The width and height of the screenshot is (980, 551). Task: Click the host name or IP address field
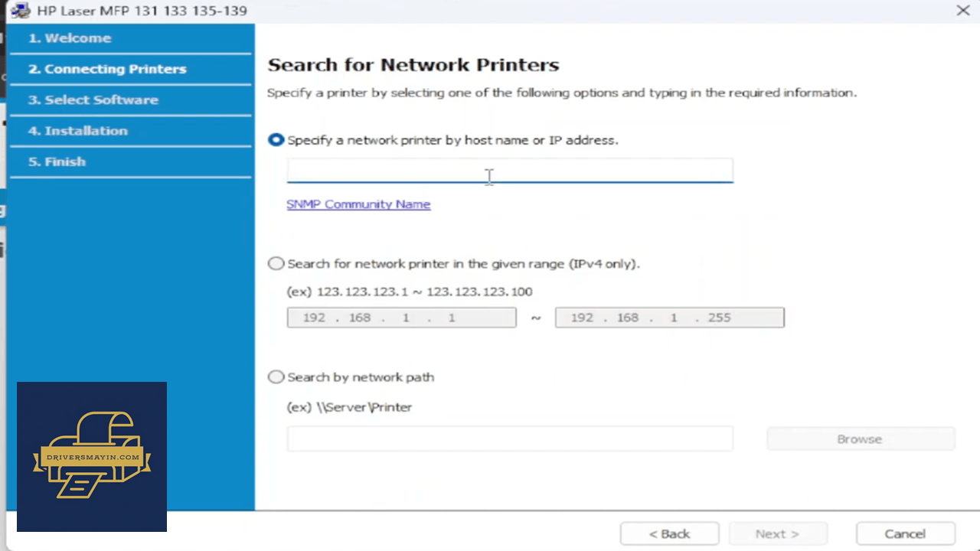click(510, 171)
